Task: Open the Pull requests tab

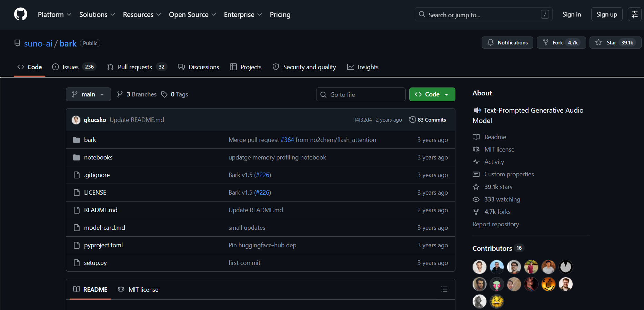Action: (x=137, y=67)
